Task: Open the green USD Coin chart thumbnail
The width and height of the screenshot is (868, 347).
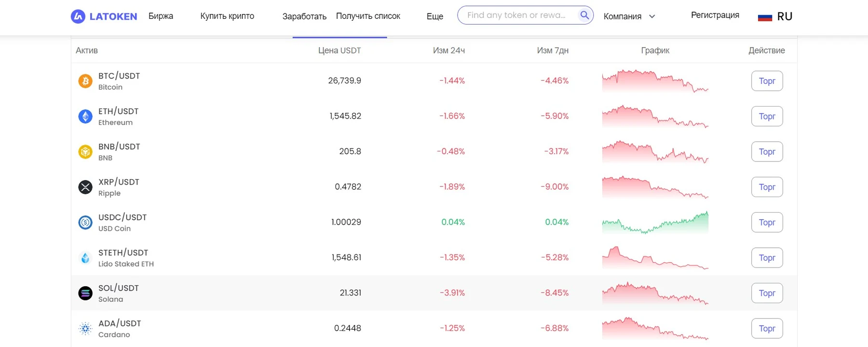Action: (655, 222)
